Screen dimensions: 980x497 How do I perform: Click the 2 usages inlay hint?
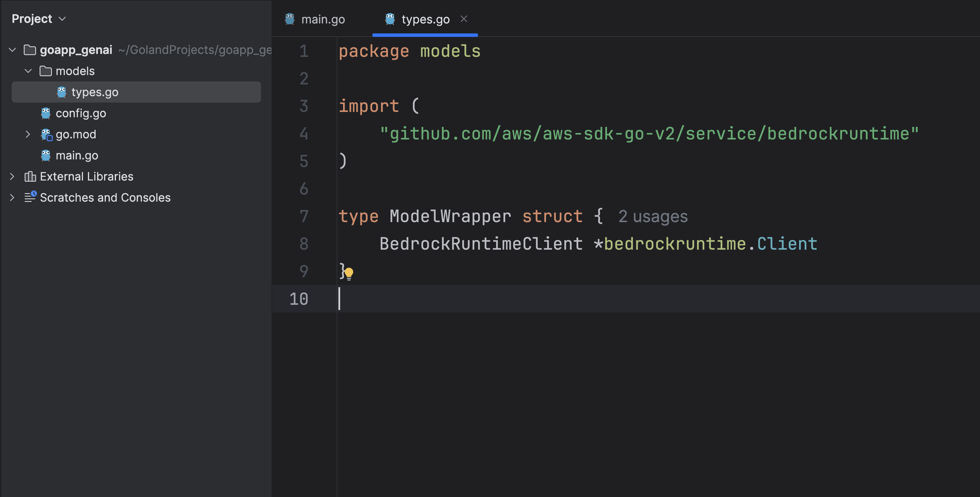[x=653, y=216]
